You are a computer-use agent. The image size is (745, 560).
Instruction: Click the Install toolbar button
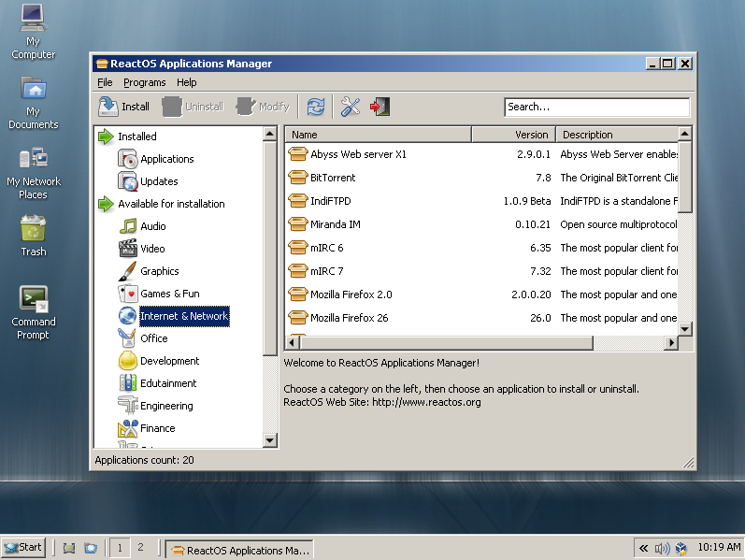(x=124, y=107)
